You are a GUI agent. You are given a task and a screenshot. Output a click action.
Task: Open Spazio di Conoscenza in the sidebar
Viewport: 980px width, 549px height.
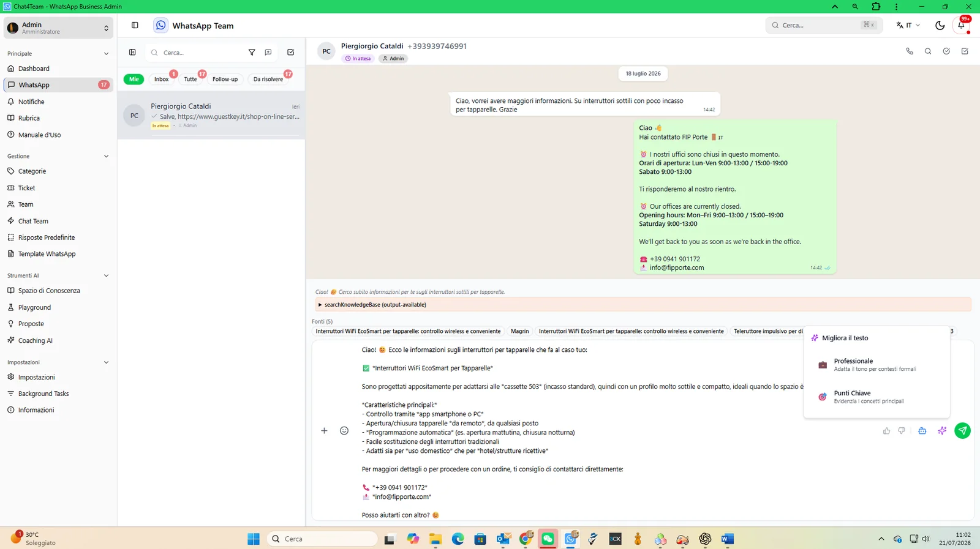(x=58, y=291)
